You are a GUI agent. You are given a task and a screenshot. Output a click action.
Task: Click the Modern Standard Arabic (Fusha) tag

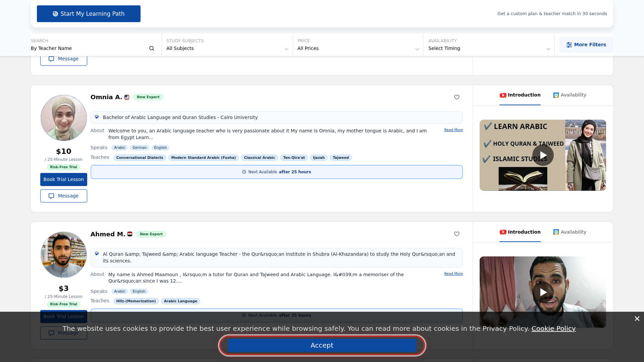(204, 158)
